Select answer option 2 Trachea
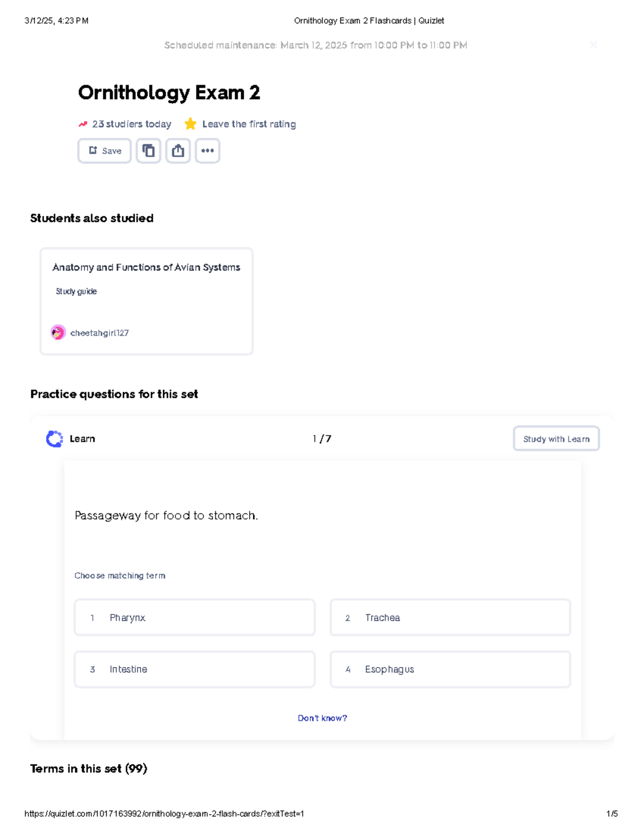 point(450,618)
